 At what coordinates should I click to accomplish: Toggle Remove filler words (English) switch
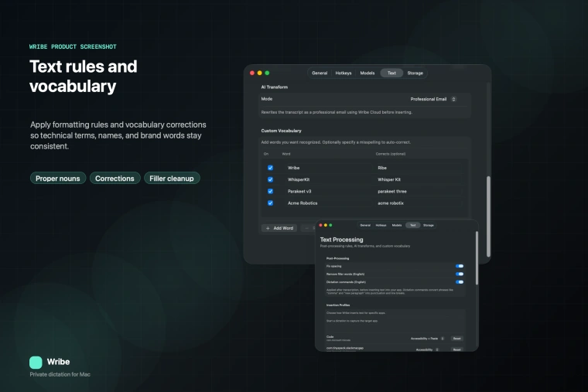pos(460,274)
